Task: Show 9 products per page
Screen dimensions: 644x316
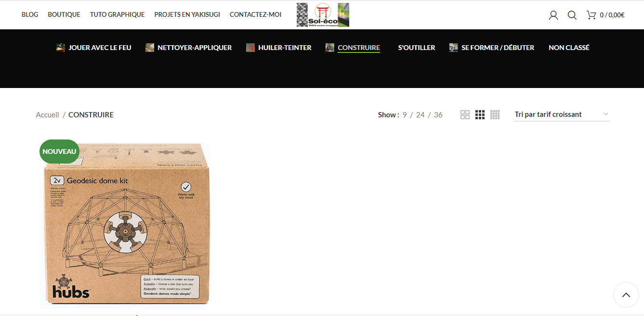Action: tap(405, 114)
